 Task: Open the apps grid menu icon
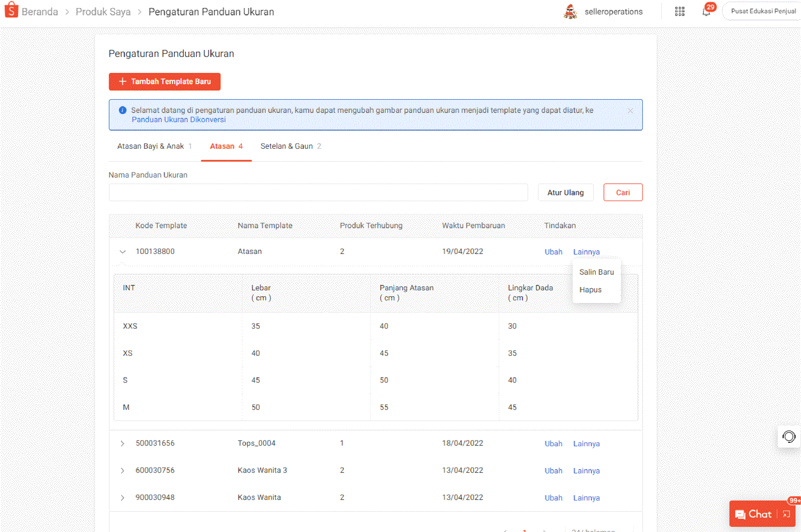click(679, 11)
